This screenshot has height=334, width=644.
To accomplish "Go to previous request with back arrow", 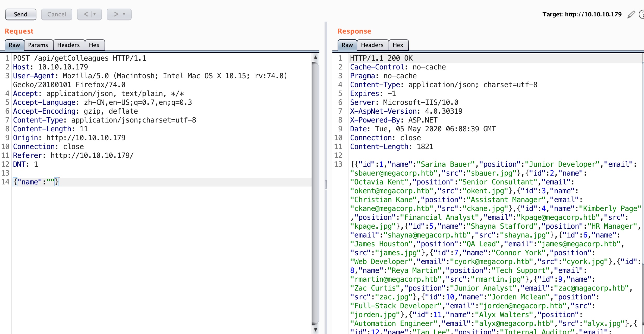I will 86,14.
